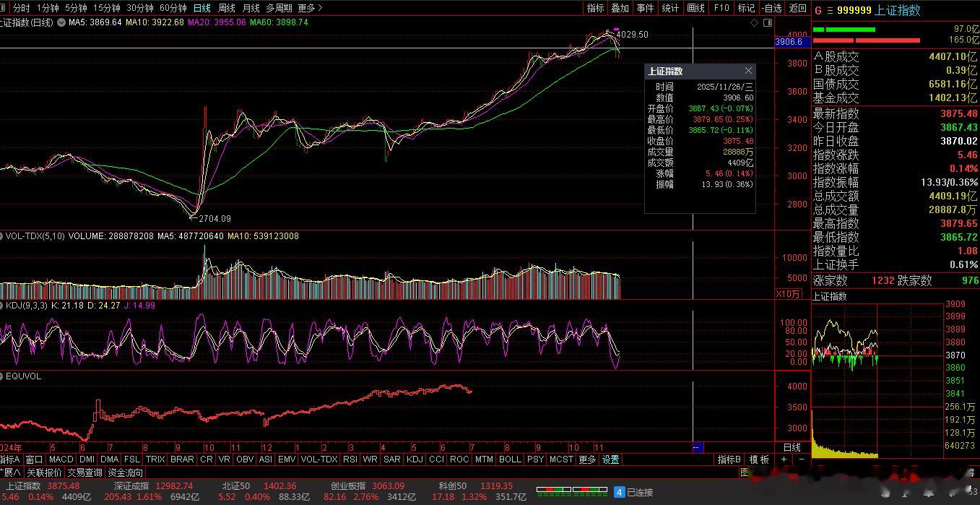The image size is (980, 505).
Task: Expand 更多 periods in top bar
Action: pyautogui.click(x=310, y=8)
